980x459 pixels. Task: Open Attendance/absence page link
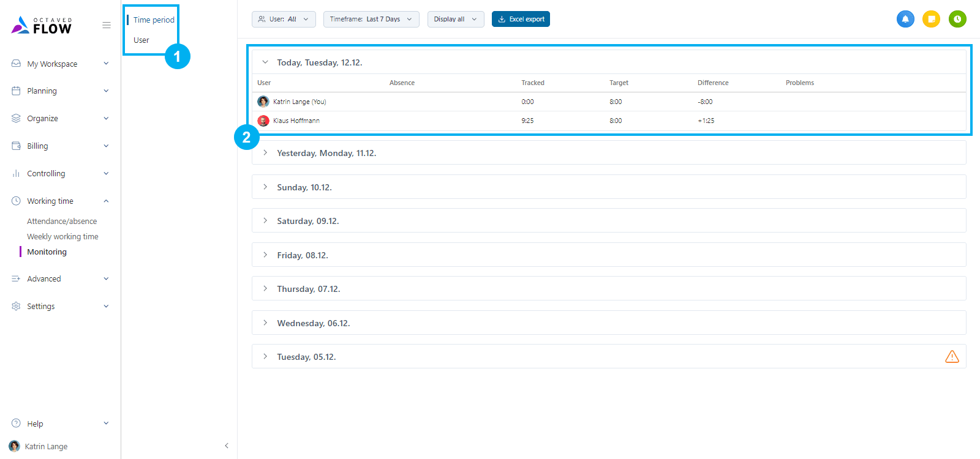tap(62, 222)
